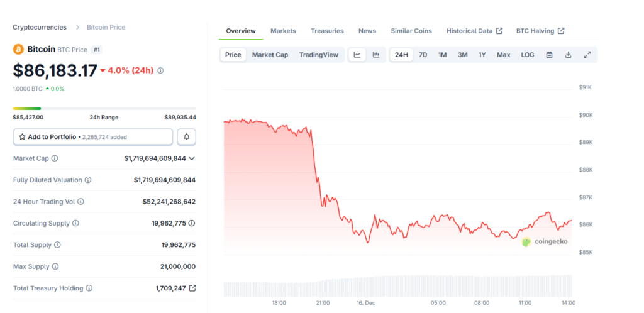Image resolution: width=644 pixels, height=313 pixels.
Task: Select the 7D time range
Action: pyautogui.click(x=423, y=55)
